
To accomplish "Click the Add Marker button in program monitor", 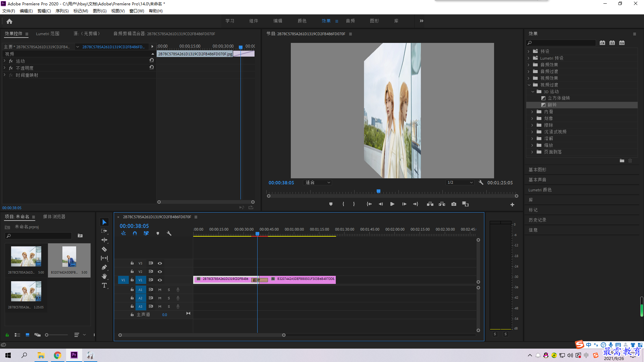I will point(331,204).
